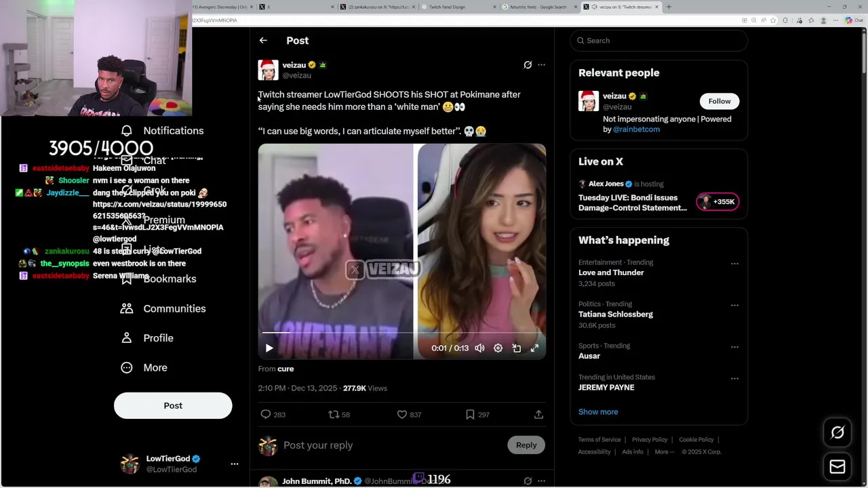Viewport: 868px width, 488px height.
Task: Open the cure source link
Action: [285, 369]
